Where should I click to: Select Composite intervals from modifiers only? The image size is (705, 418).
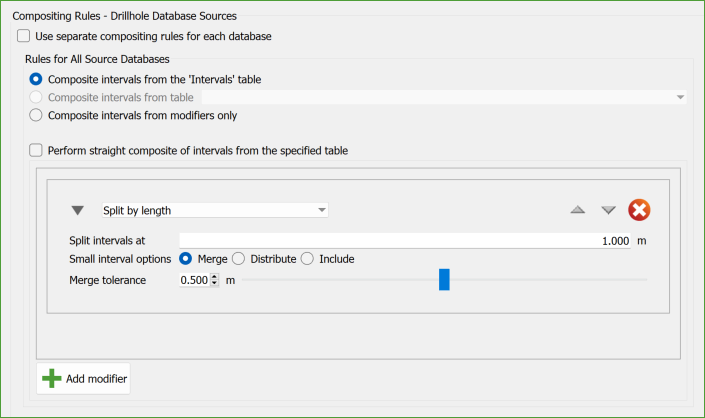pyautogui.click(x=37, y=115)
